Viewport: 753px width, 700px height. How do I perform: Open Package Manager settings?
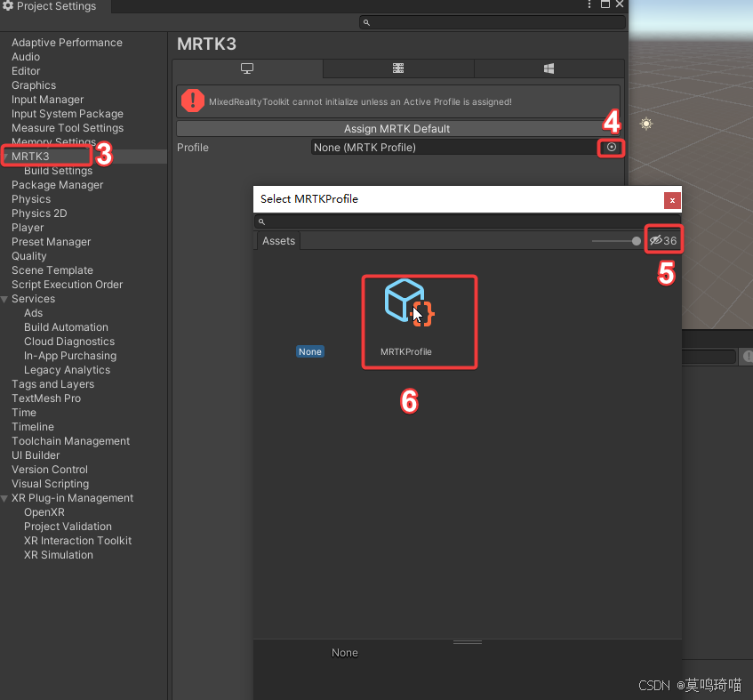point(57,185)
